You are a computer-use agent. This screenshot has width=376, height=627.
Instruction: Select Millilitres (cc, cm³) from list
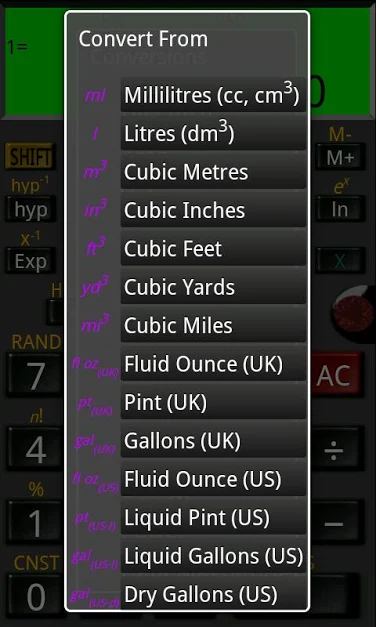click(x=213, y=95)
